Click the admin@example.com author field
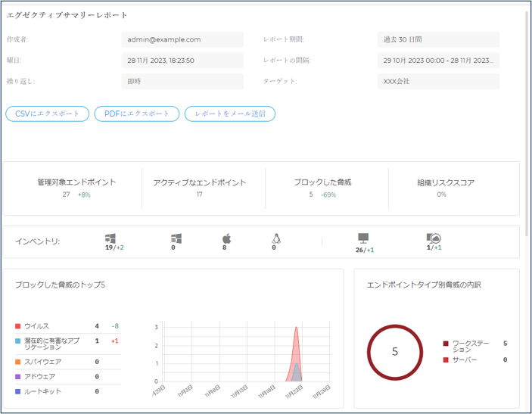 pyautogui.click(x=182, y=39)
